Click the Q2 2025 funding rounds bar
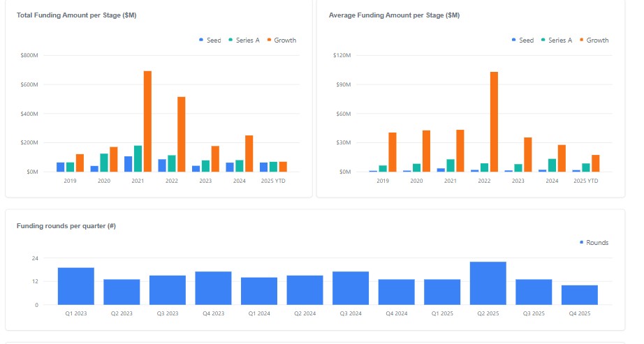644x344 pixels. click(488, 283)
